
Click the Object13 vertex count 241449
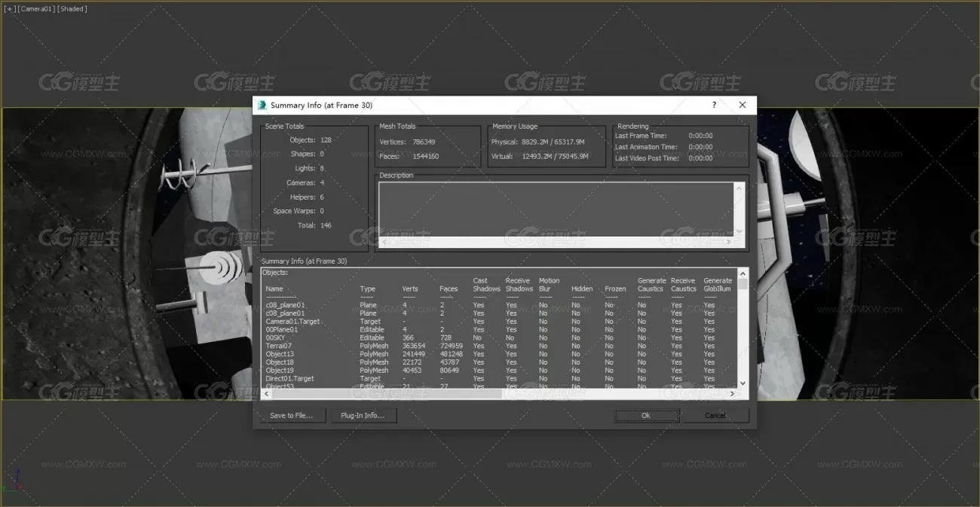[414, 354]
